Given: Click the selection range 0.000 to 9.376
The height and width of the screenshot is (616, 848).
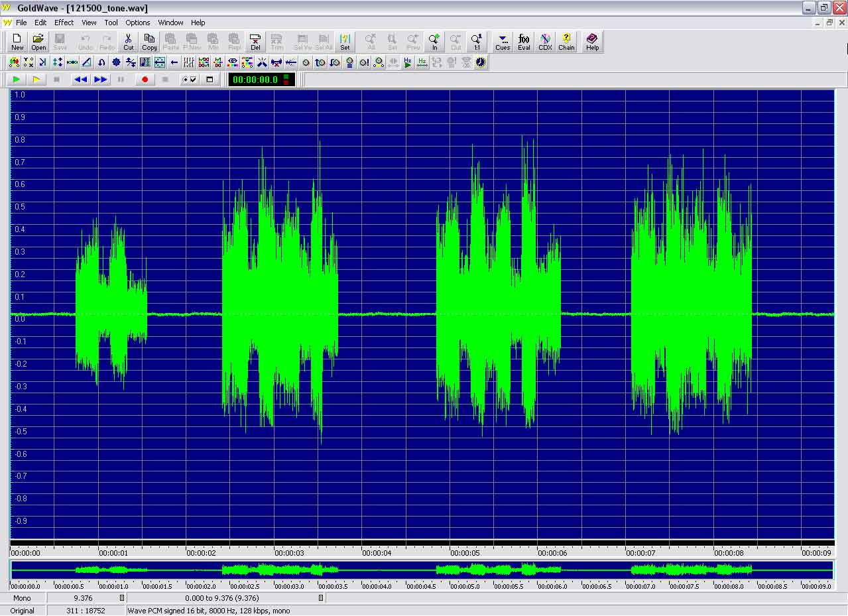Looking at the screenshot, I should click(225, 598).
